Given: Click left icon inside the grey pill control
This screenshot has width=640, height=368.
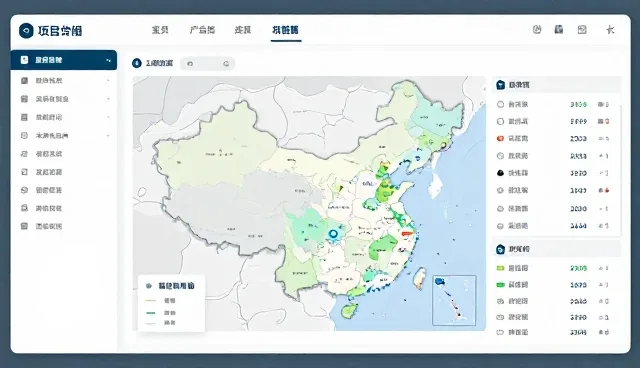Looking at the screenshot, I should [x=190, y=64].
